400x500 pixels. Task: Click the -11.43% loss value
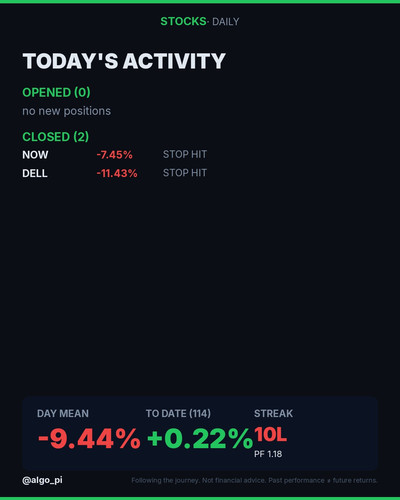tap(117, 173)
